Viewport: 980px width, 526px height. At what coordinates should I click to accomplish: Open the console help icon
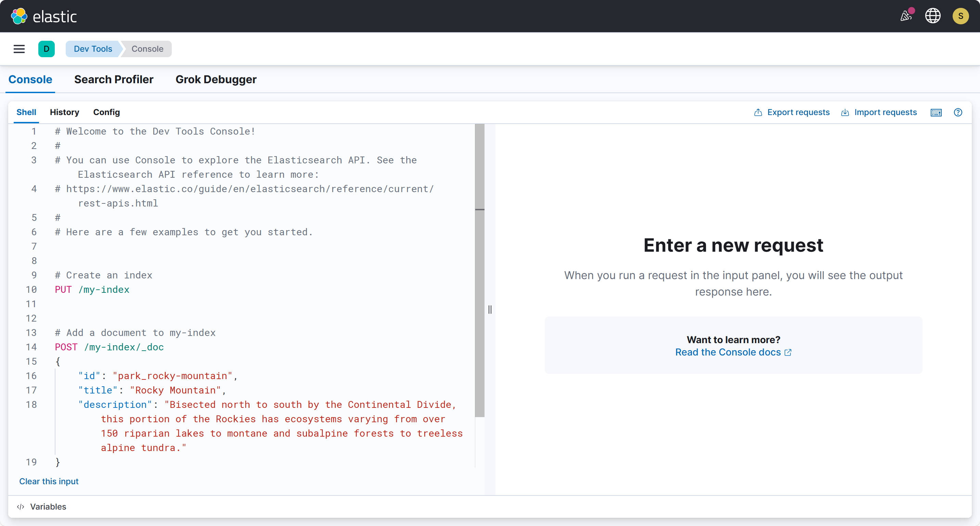(x=958, y=112)
